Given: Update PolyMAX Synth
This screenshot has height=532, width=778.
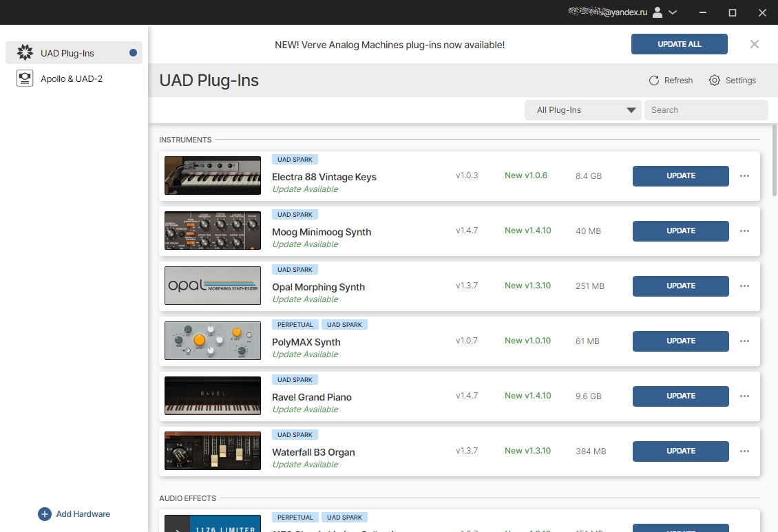Looking at the screenshot, I should [681, 341].
